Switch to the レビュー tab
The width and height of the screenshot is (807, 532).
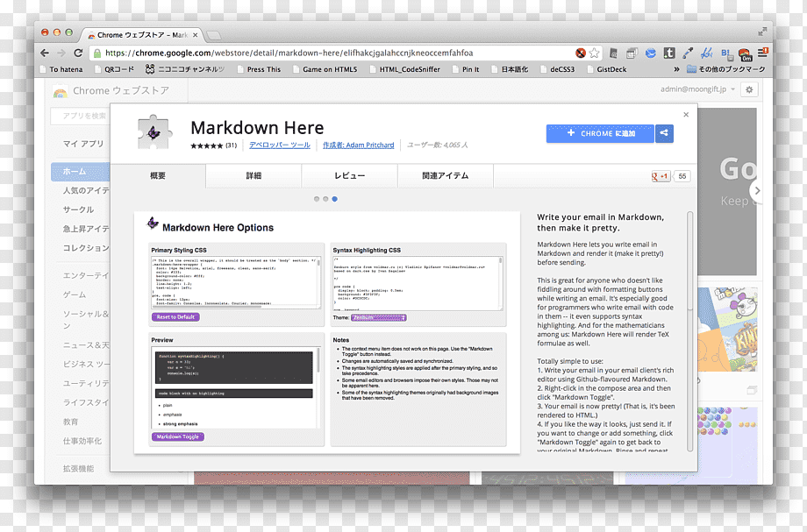[x=350, y=176]
